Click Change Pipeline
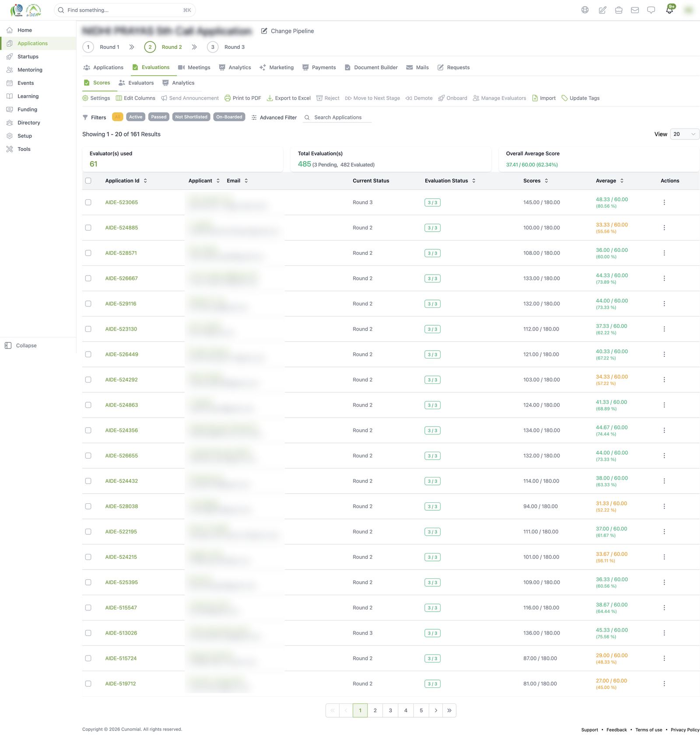The width and height of the screenshot is (700, 735). [x=287, y=31]
